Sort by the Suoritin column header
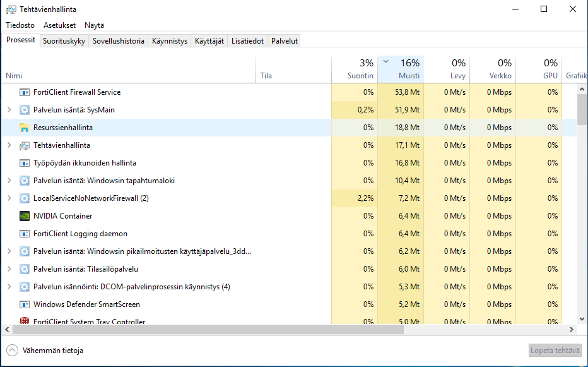This screenshot has width=588, height=367. pyautogui.click(x=355, y=70)
